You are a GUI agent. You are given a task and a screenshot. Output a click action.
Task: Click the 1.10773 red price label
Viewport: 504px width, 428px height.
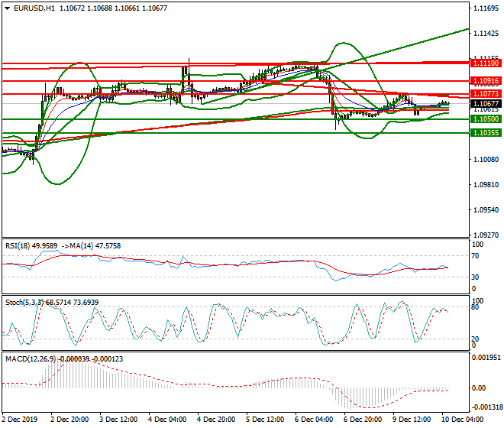tap(486, 94)
